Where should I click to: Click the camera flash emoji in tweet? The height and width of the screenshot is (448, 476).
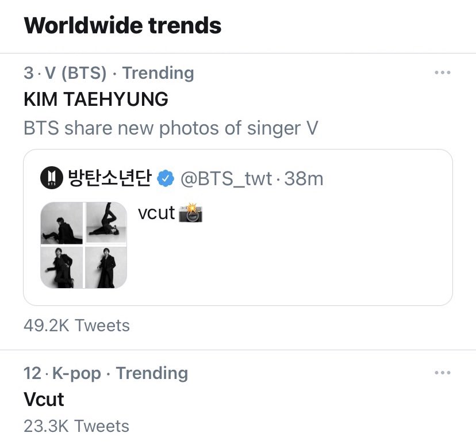[191, 213]
